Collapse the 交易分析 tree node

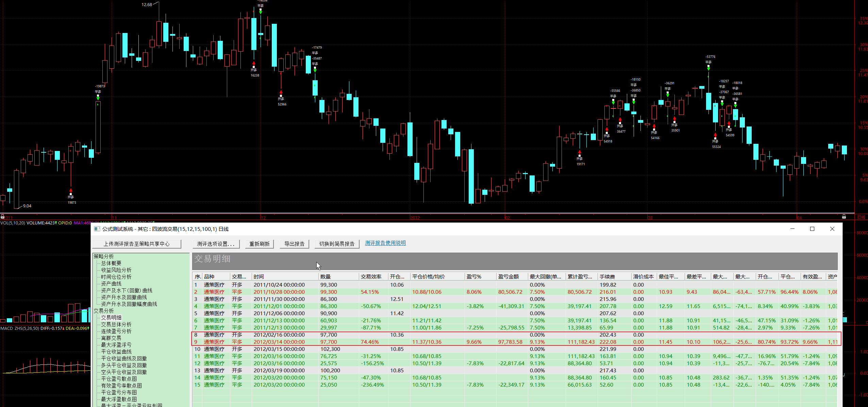(x=104, y=311)
